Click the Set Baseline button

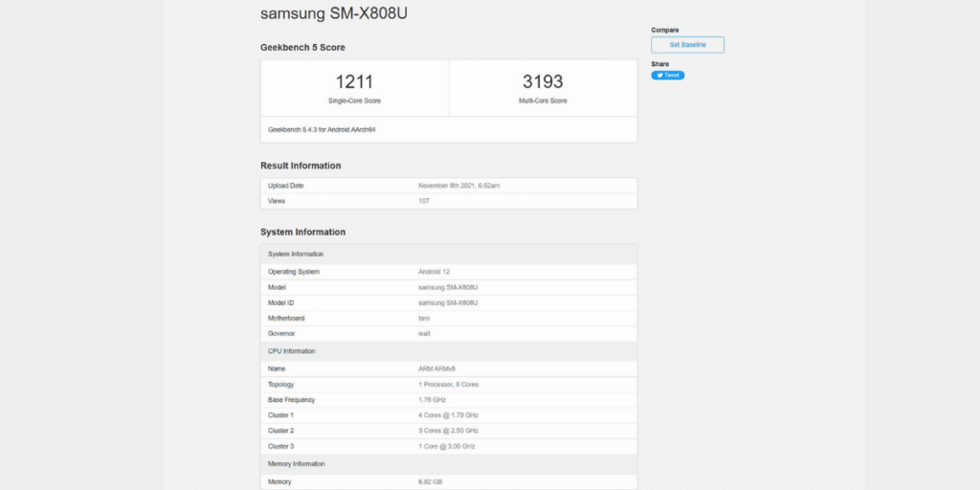pyautogui.click(x=687, y=45)
